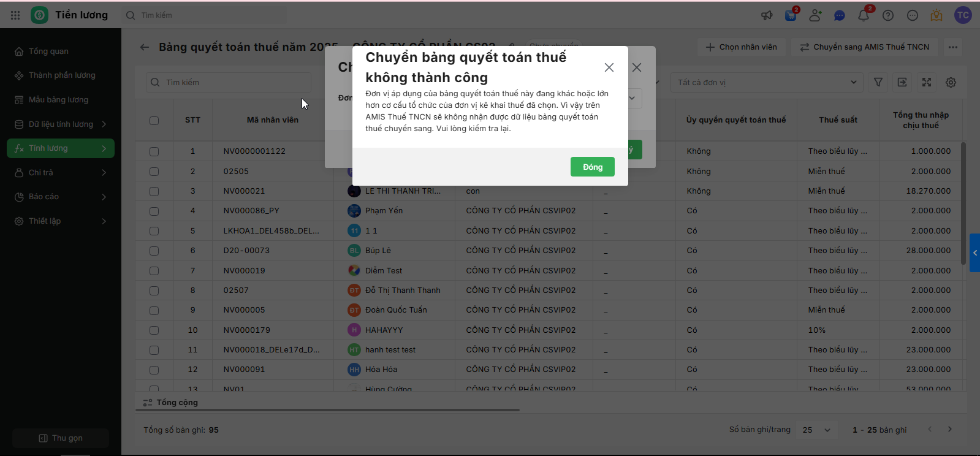
Task: Click Ủy quyền quyết toán thuế header
Action: coord(736,120)
